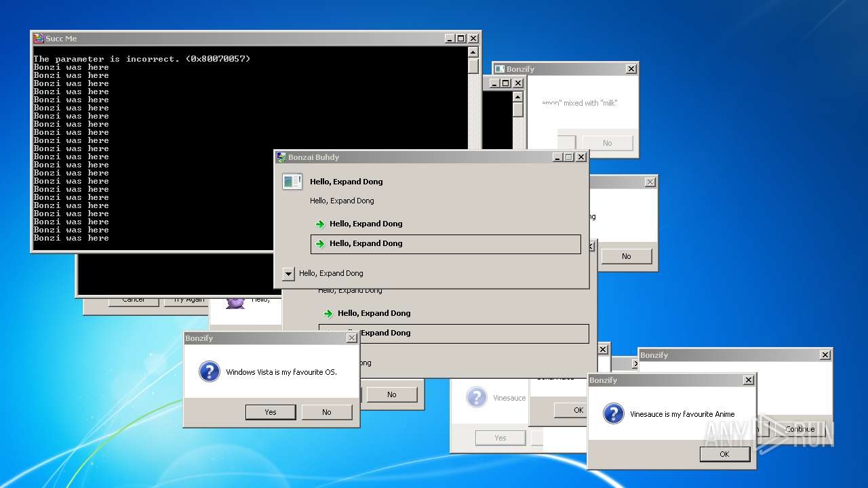
Task: Click 'The parameter is incorrect' console line
Action: [142, 59]
